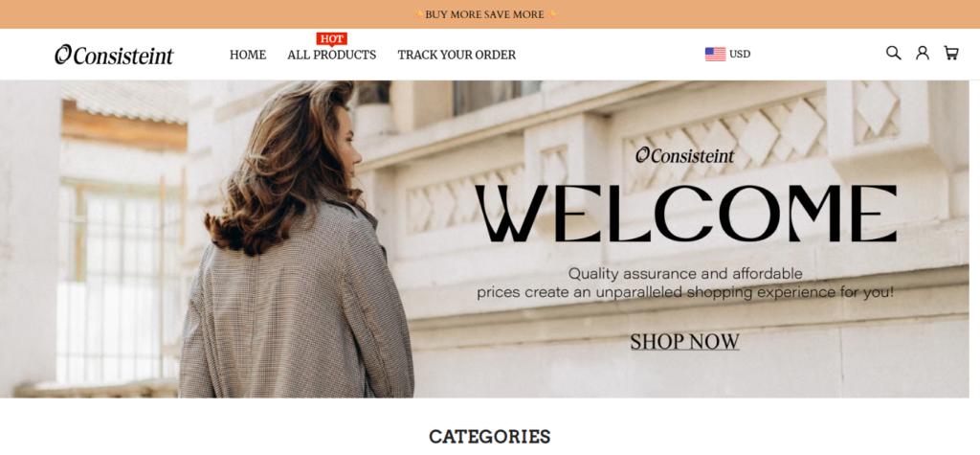The height and width of the screenshot is (455, 980).
Task: Click the Quality assurance and affordable line
Action: 685,274
